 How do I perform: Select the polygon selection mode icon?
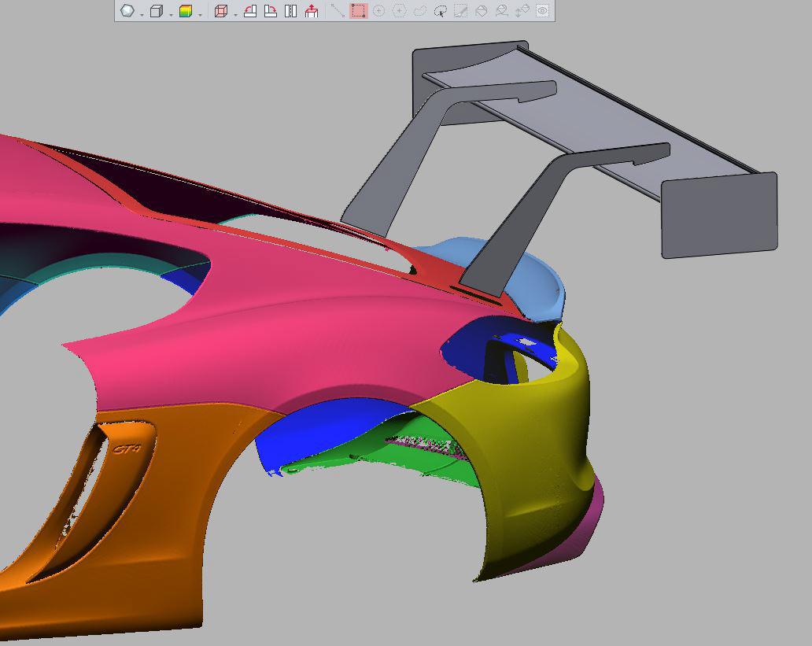point(399,11)
